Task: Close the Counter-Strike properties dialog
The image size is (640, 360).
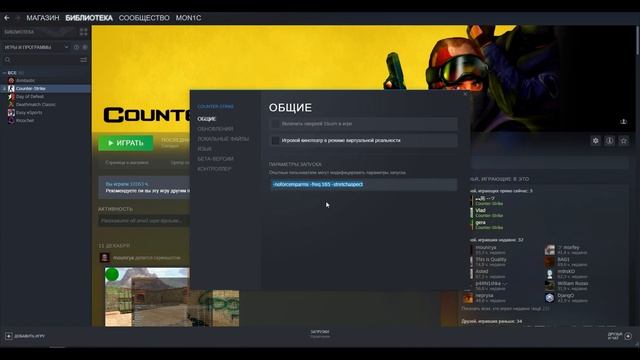Action: [x=465, y=94]
